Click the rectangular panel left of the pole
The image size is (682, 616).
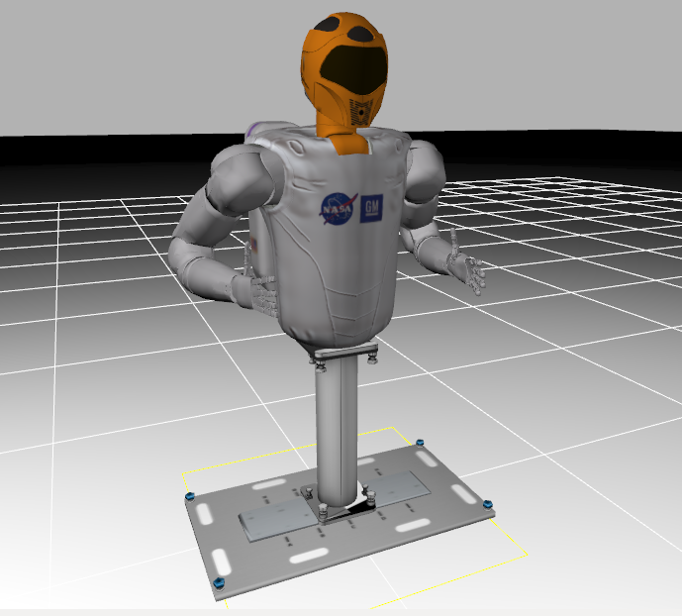277,517
